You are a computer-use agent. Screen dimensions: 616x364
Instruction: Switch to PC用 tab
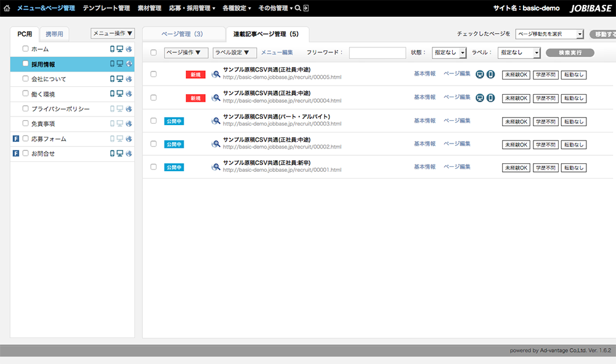[25, 34]
